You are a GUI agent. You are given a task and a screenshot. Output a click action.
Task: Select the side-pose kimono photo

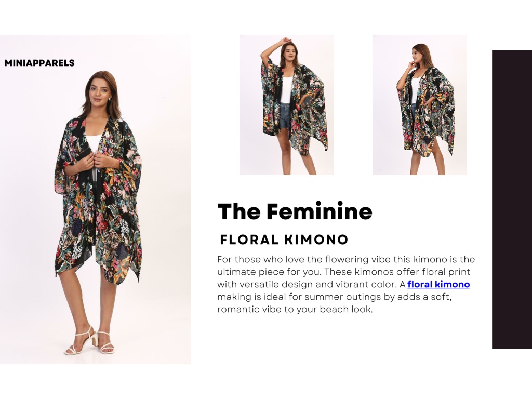420,105
